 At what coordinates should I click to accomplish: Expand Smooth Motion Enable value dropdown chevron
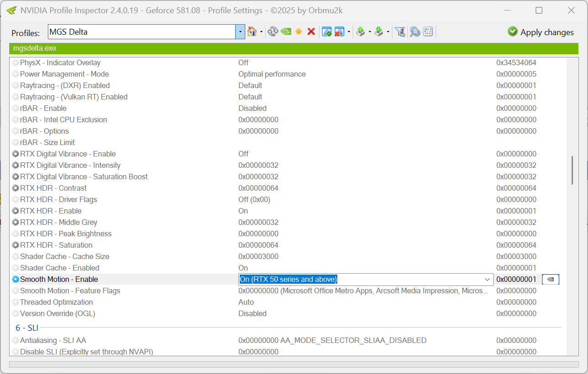click(x=487, y=279)
